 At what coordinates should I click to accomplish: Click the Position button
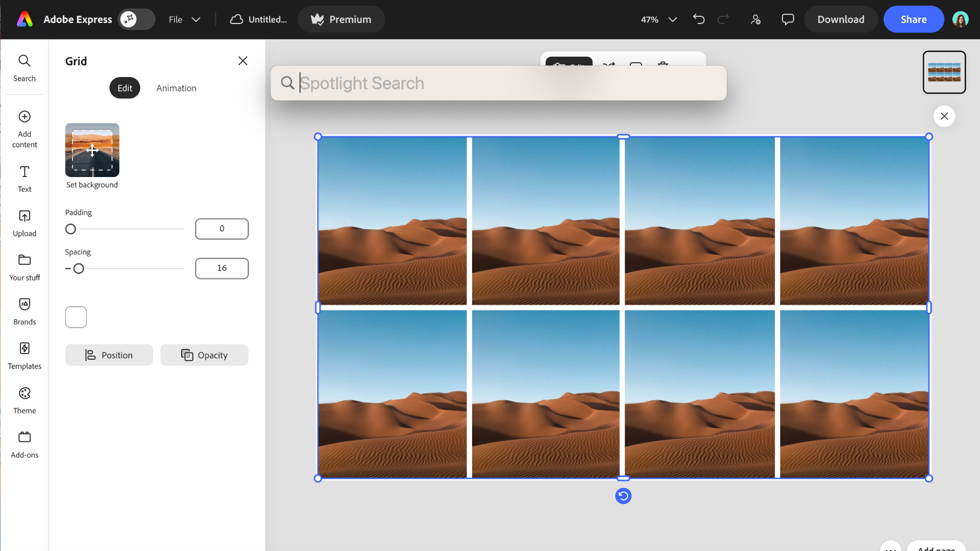[x=109, y=355]
